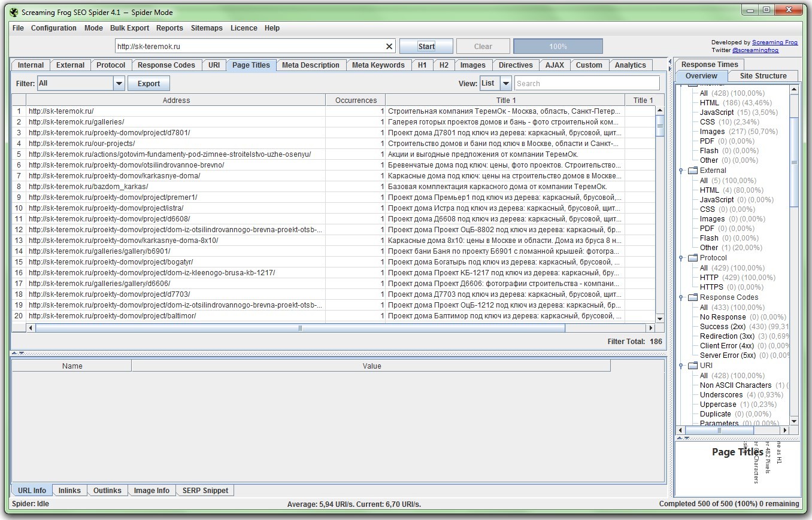The width and height of the screenshot is (812, 520).
Task: Click the overview tree scroll-left arrow
Action: tap(681, 430)
